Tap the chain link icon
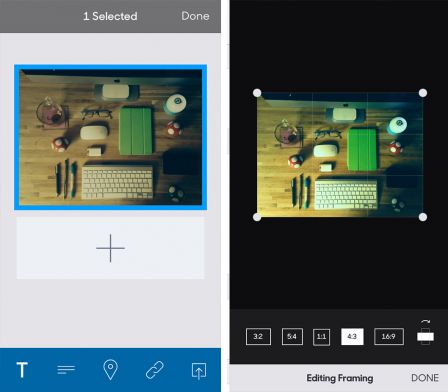Screen dimensions: 448x392 [155, 370]
